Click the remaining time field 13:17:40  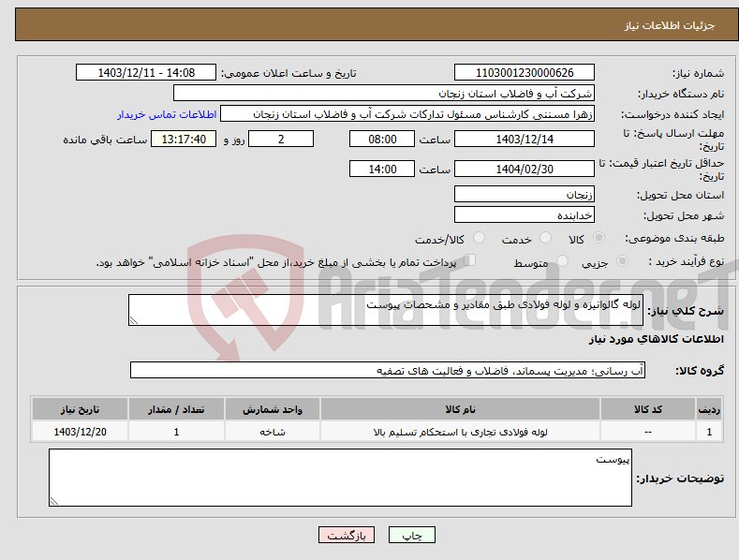click(x=184, y=139)
